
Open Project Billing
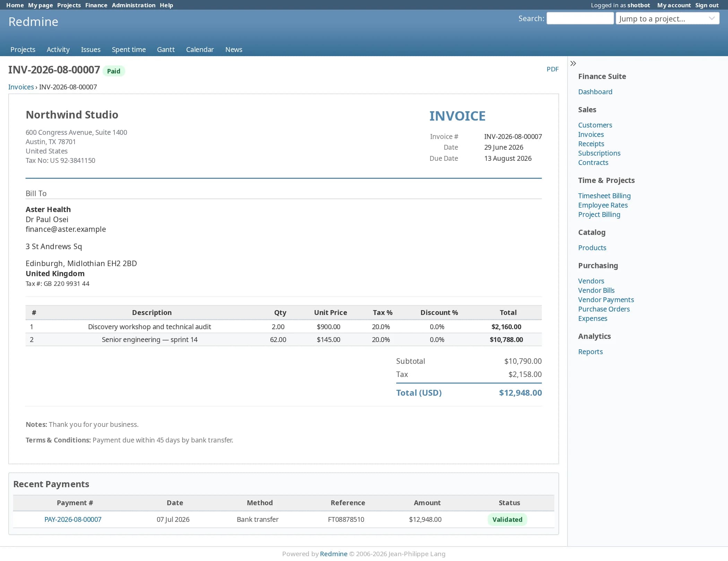coord(599,214)
